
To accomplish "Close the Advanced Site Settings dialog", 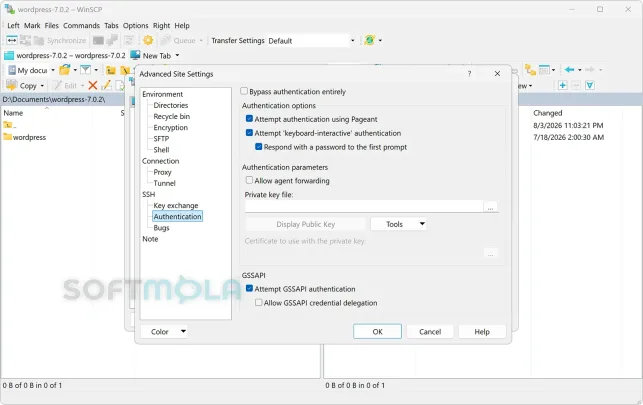I will (x=497, y=74).
